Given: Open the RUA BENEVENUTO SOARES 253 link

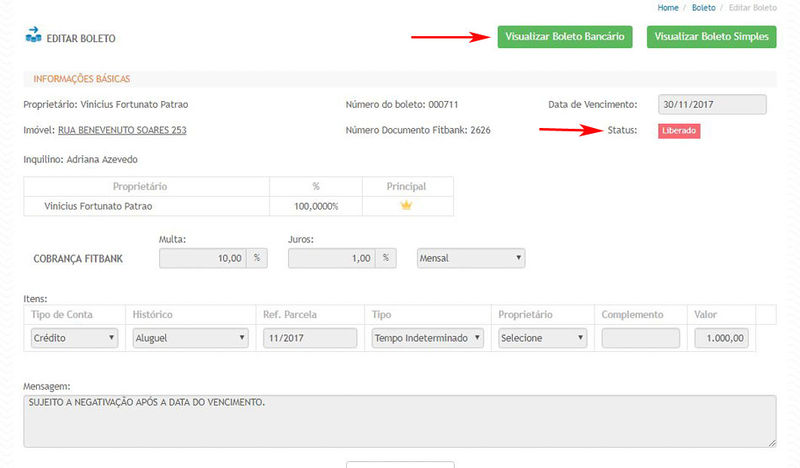Looking at the screenshot, I should 122,130.
